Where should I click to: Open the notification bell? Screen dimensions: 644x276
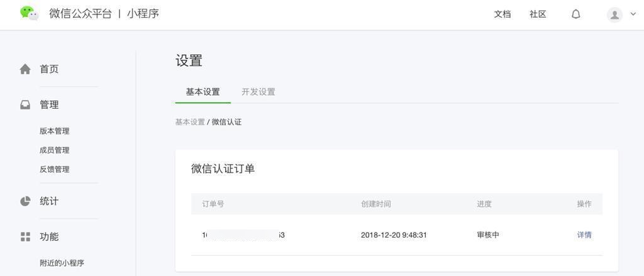575,14
